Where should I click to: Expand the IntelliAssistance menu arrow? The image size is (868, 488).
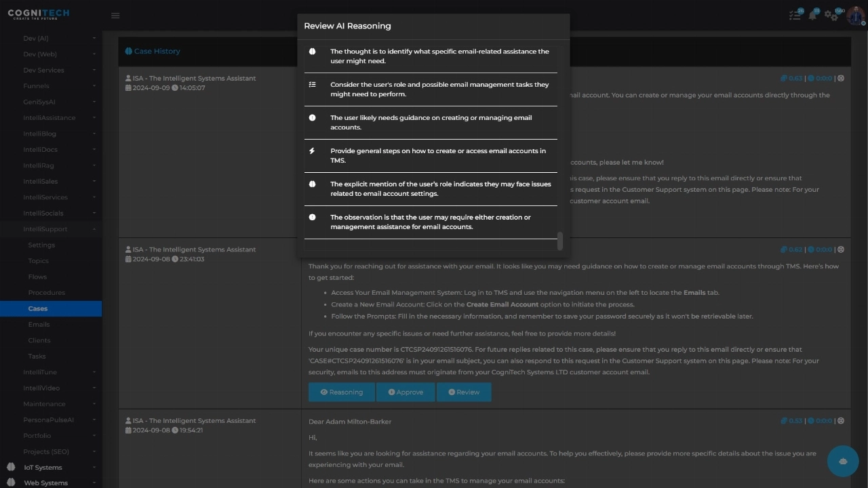pyautogui.click(x=94, y=118)
